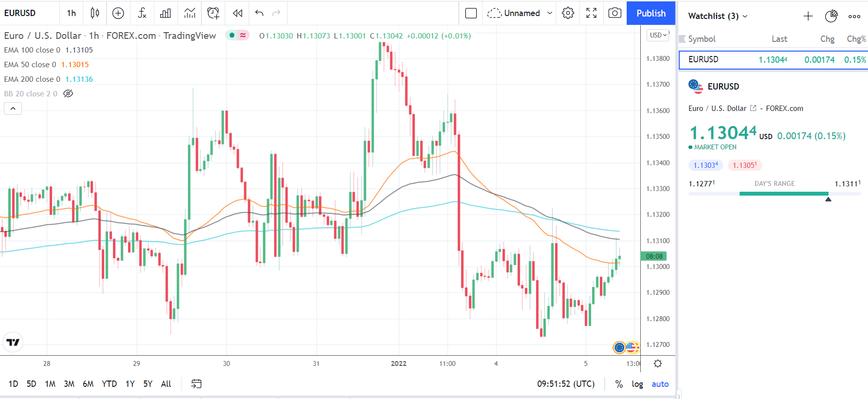The image size is (868, 399).
Task: Take a chart snapshot with the camera icon
Action: (615, 13)
